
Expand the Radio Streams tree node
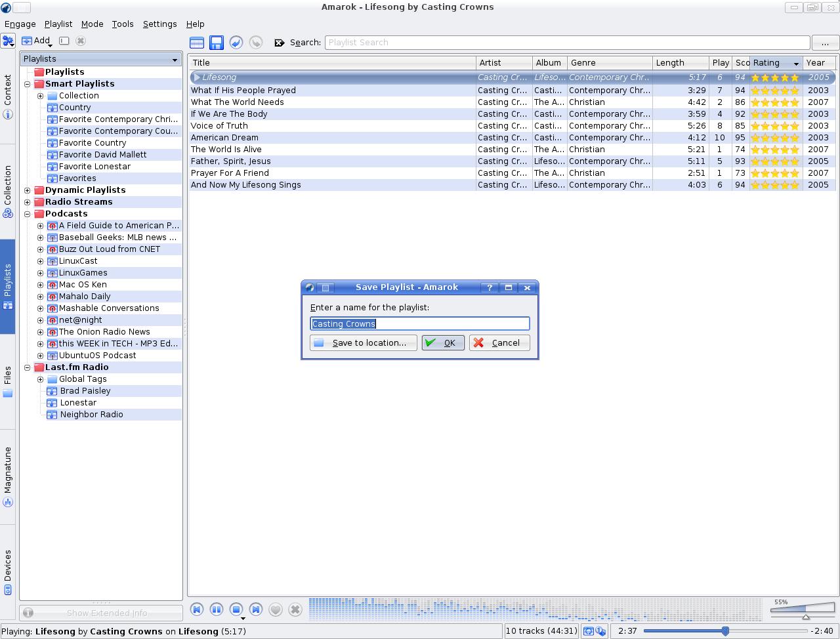pyautogui.click(x=28, y=202)
